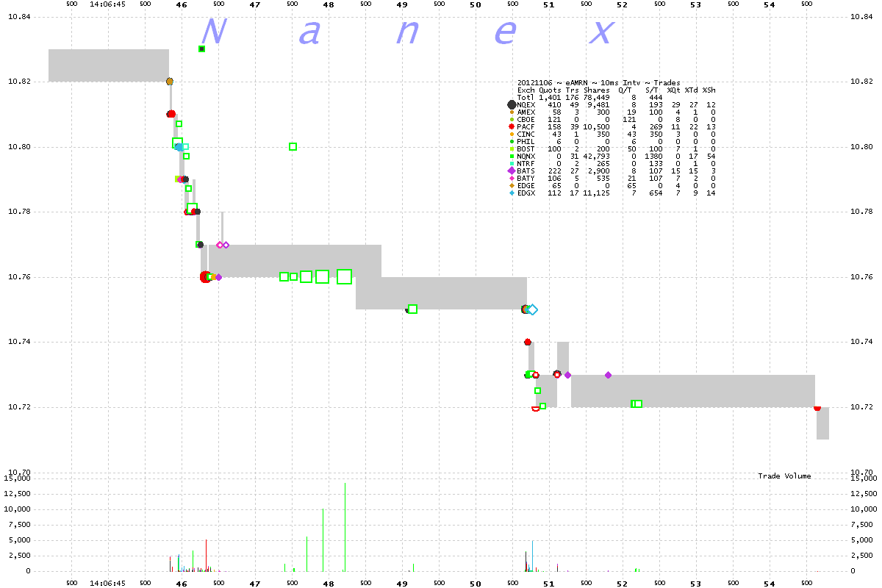Select the red circle trade after second 54
Image resolution: width=882 pixels, height=588 pixels.
(817, 407)
